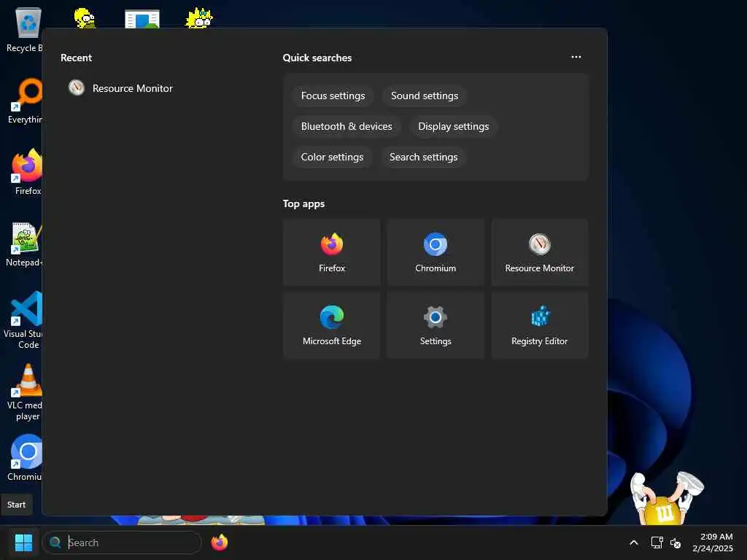Click the Focus settings quick search
This screenshot has height=560, width=747.
[x=333, y=96]
